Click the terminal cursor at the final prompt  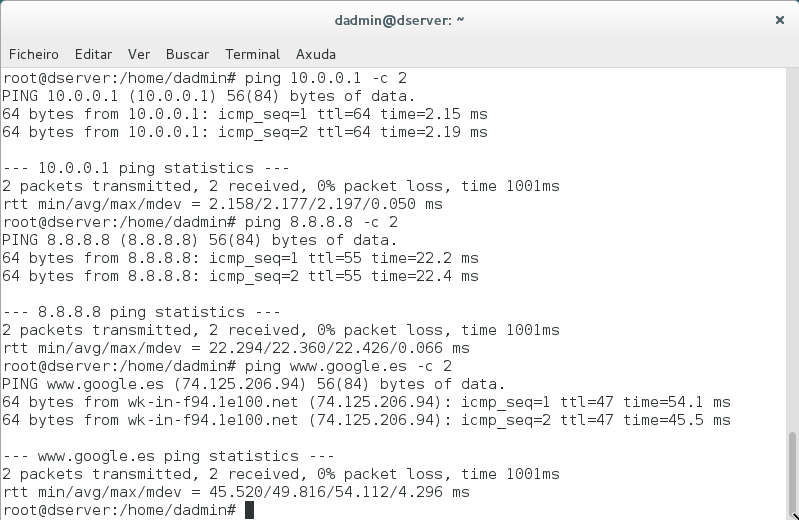tap(249, 510)
